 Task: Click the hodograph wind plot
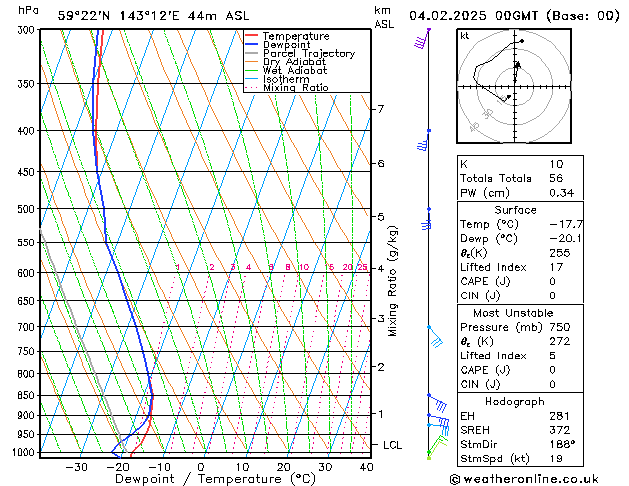(x=514, y=86)
